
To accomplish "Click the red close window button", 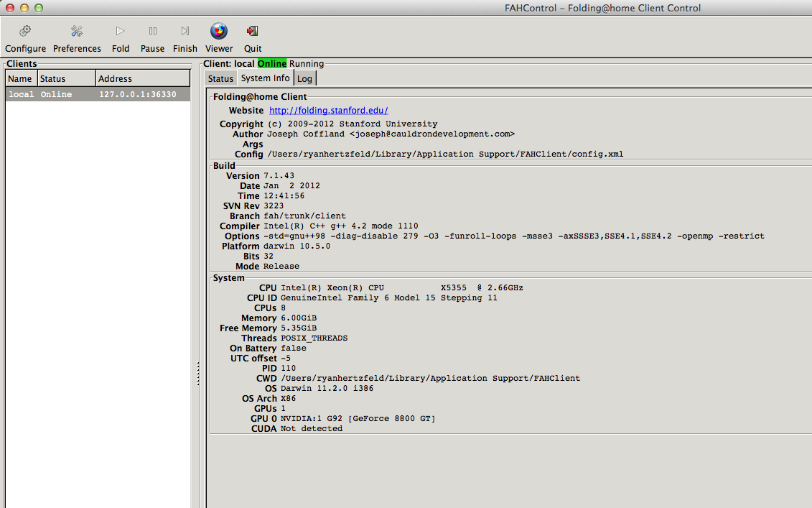I will click(x=9, y=8).
